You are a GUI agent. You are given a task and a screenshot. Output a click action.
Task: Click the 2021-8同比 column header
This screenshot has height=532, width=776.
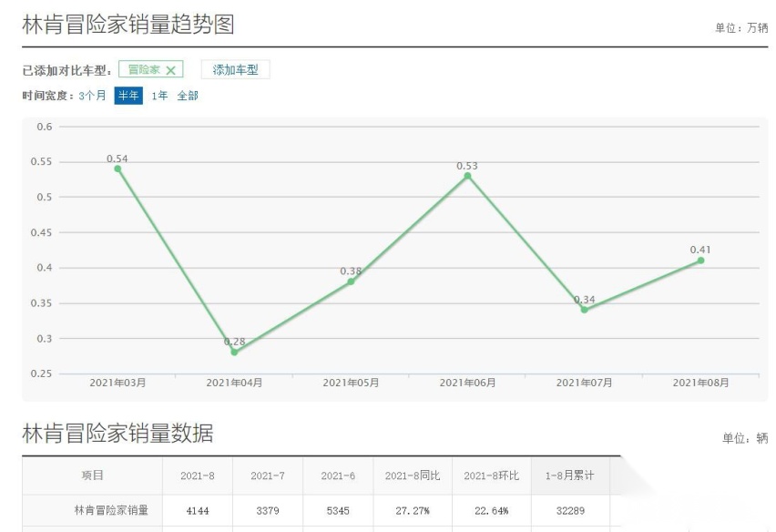coord(413,476)
